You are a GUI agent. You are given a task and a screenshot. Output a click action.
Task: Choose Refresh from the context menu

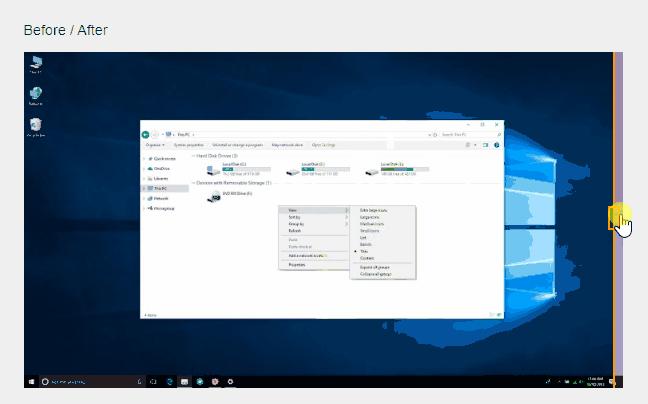(x=314, y=231)
